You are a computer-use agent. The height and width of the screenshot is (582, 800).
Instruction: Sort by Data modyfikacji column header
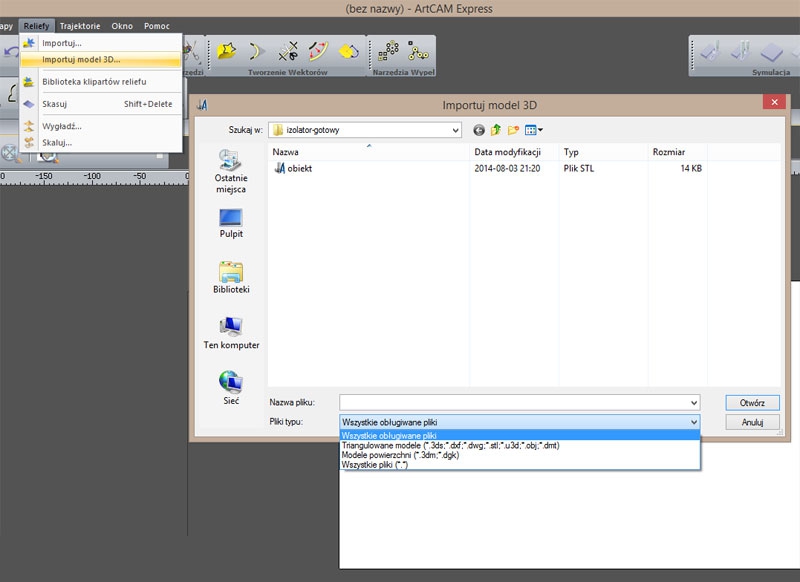pyautogui.click(x=514, y=152)
